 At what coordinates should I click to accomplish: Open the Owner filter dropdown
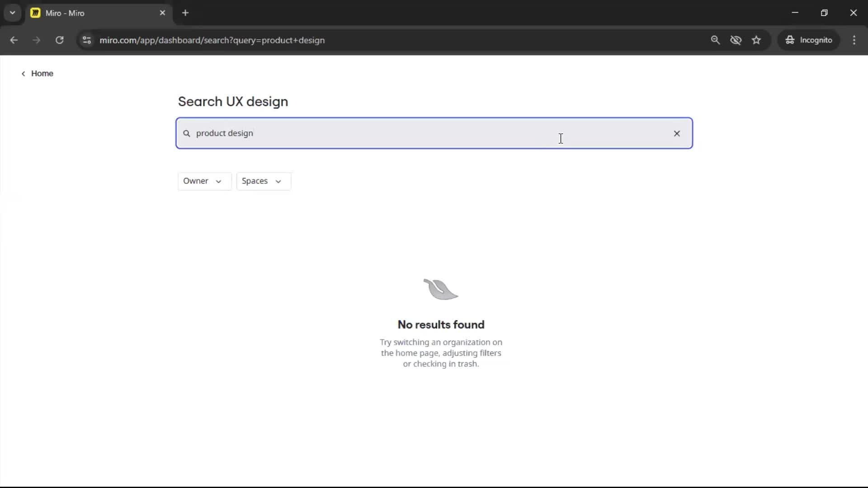click(x=204, y=181)
